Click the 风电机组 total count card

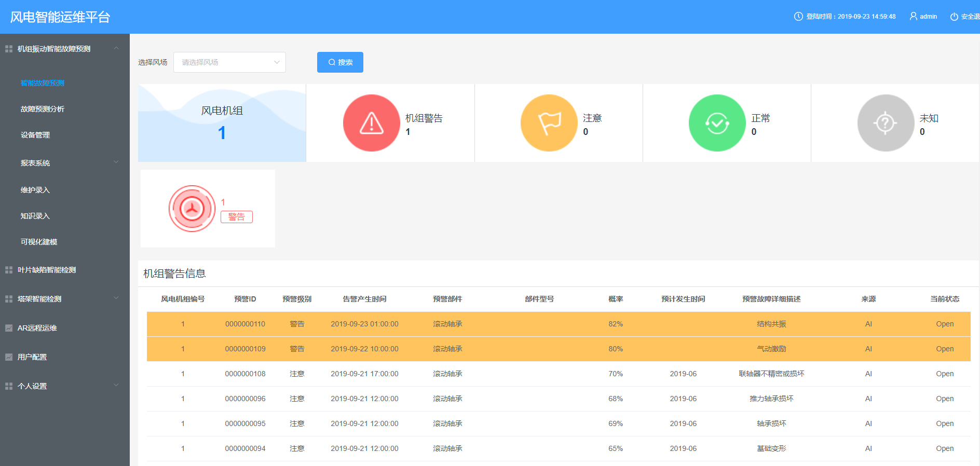(222, 123)
